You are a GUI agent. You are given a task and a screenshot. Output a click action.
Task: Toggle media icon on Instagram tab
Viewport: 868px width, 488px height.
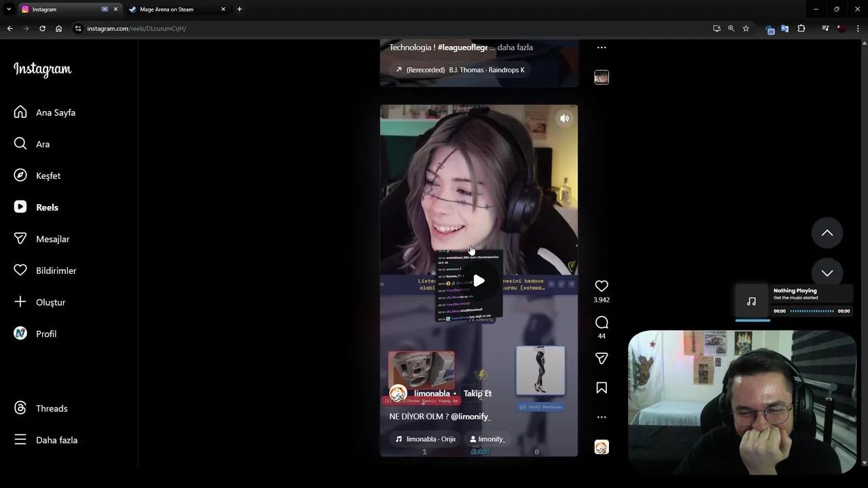104,9
